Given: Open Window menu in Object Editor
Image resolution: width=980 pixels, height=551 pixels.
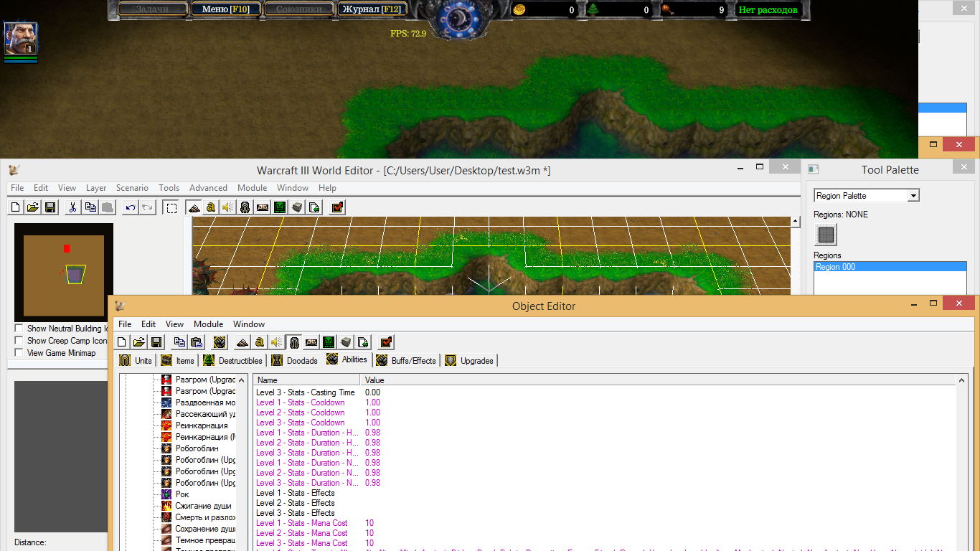Looking at the screenshot, I should [x=249, y=324].
